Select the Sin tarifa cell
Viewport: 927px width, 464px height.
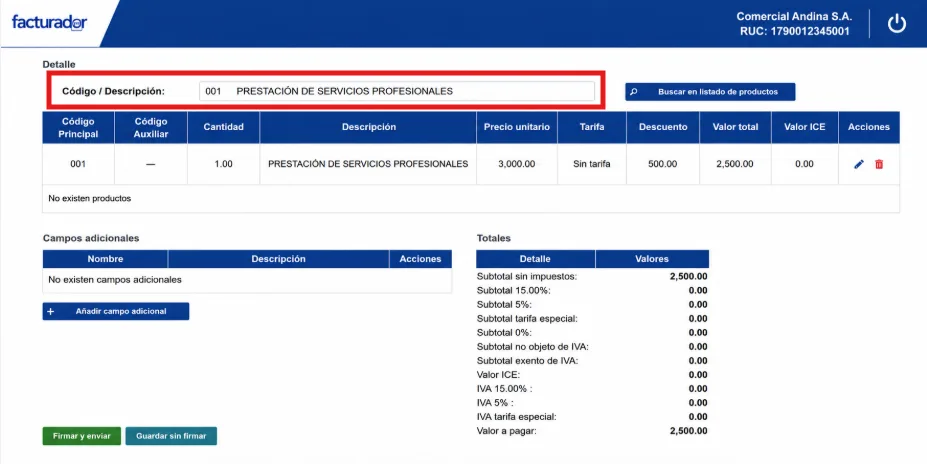[592, 164]
